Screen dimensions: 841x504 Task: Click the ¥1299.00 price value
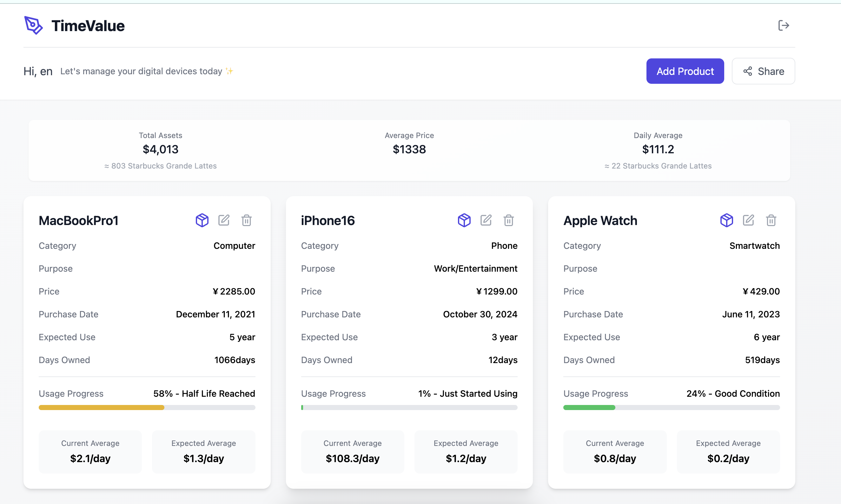click(496, 291)
